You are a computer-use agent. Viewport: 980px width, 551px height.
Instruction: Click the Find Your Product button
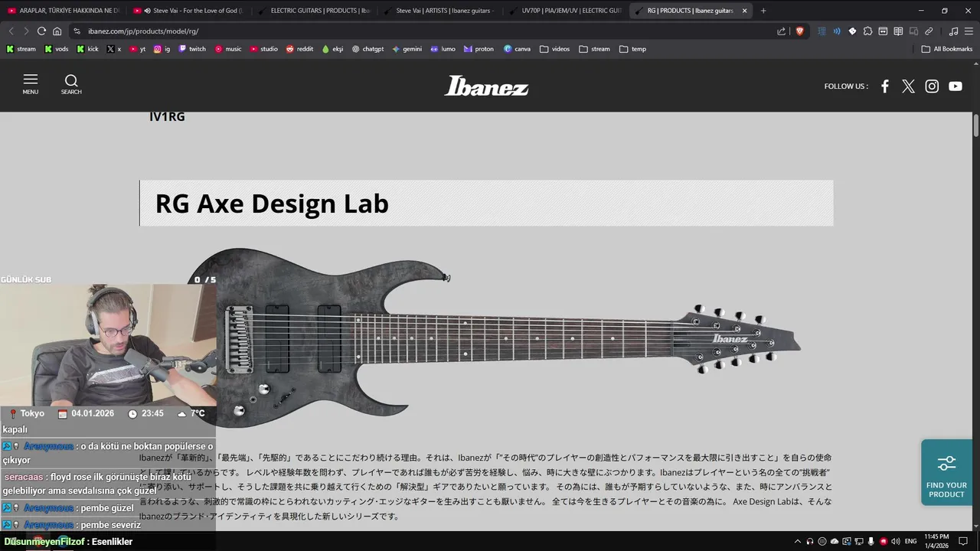(946, 472)
